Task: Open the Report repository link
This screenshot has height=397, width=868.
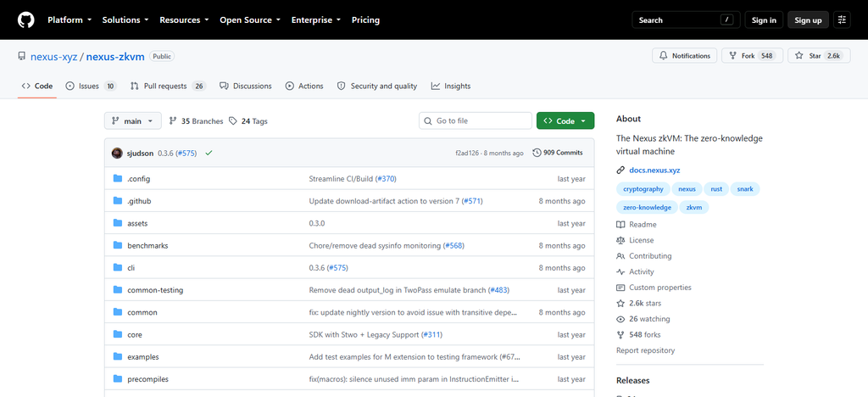Action: 645,350
